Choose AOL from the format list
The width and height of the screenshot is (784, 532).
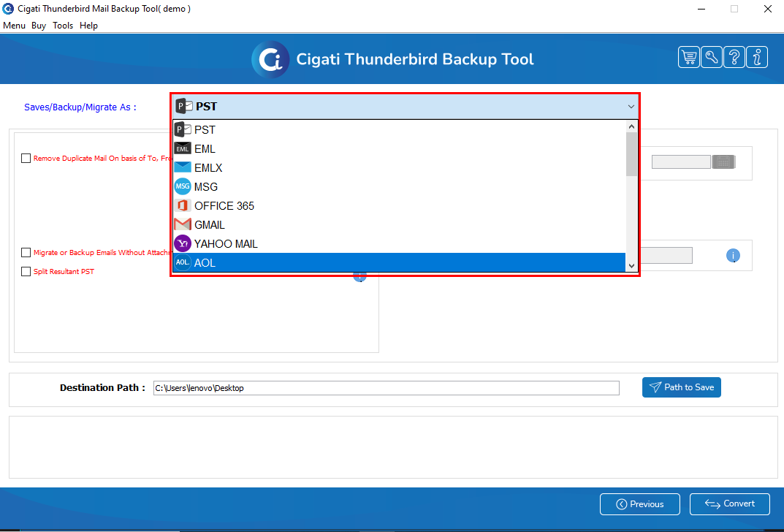[x=399, y=262]
